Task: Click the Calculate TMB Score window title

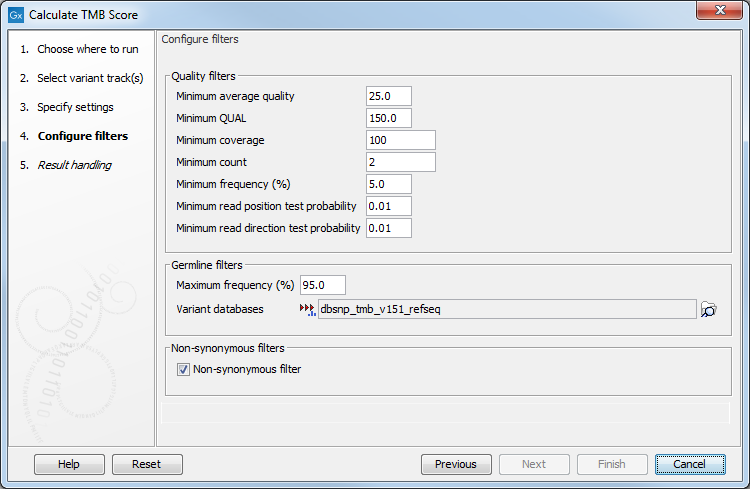Action: pyautogui.click(x=83, y=15)
